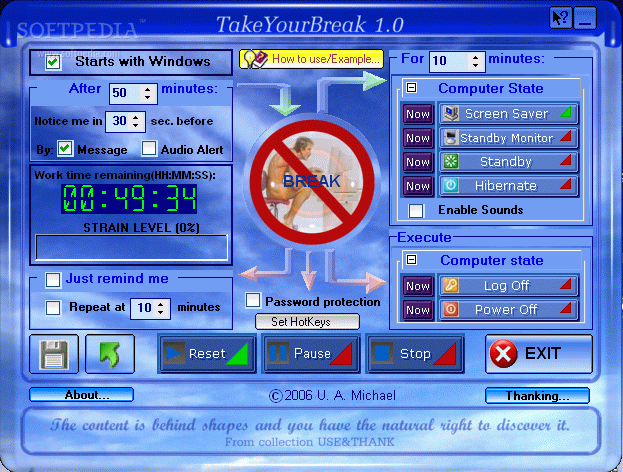Click Now beside Standby
The height and width of the screenshot is (472, 623).
point(418,162)
